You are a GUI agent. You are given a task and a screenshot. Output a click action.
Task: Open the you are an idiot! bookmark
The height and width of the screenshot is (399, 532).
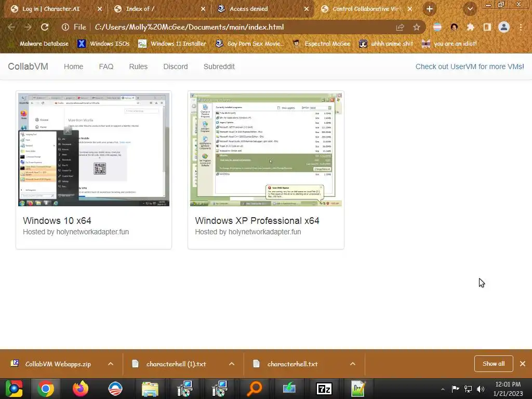tap(449, 44)
